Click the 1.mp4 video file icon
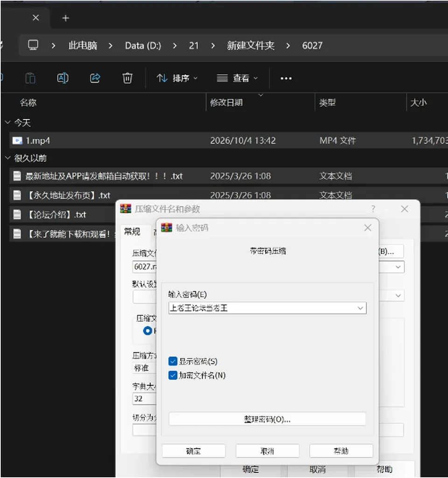 (x=17, y=140)
